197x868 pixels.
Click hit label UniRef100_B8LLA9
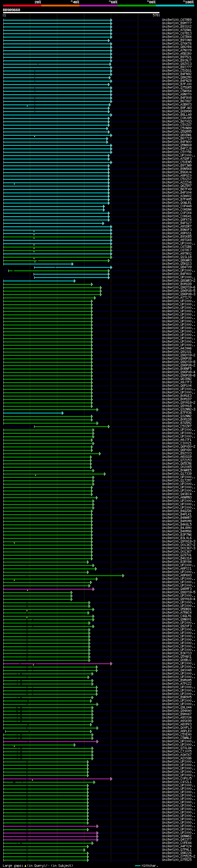(x=177, y=115)
